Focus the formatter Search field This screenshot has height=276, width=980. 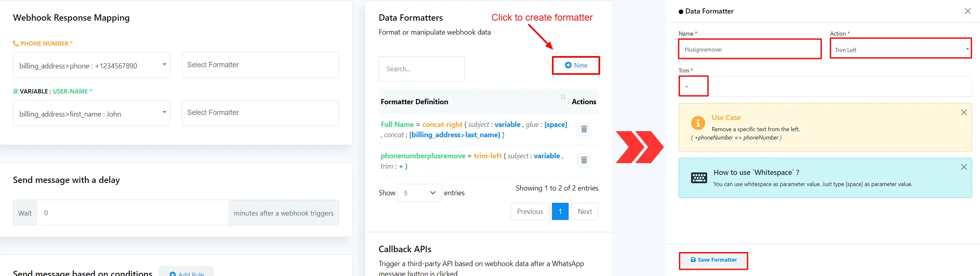(421, 69)
